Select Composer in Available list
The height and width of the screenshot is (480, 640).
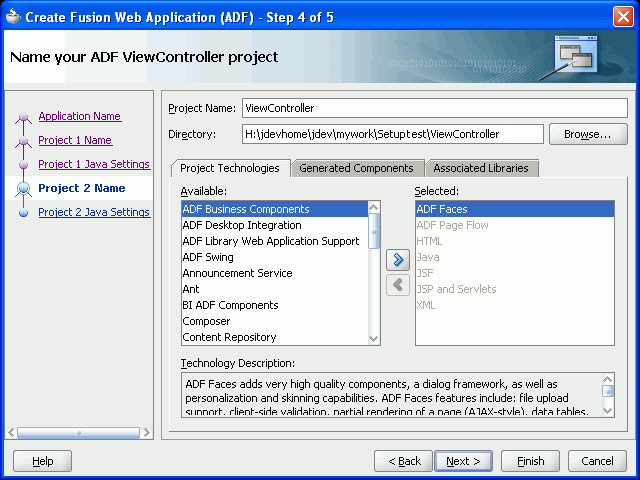[x=275, y=321]
